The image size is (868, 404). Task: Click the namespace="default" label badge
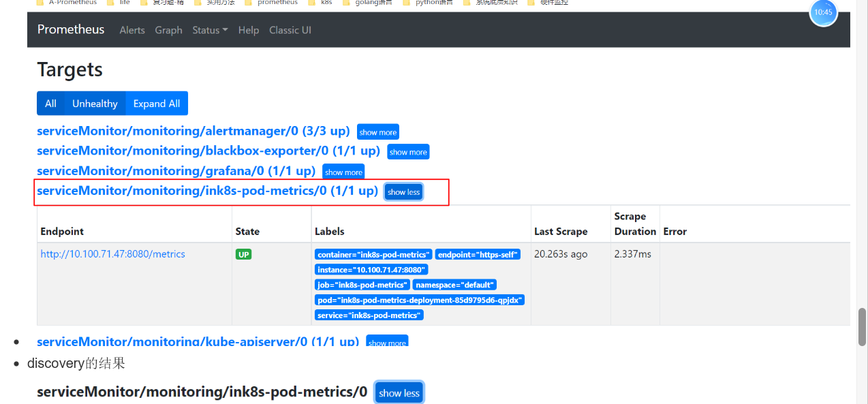(454, 285)
